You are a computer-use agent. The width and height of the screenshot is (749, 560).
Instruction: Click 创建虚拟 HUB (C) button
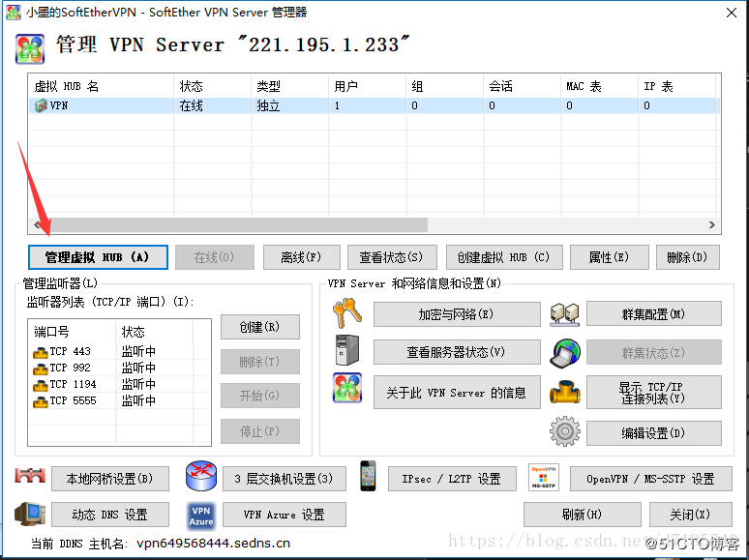(504, 257)
